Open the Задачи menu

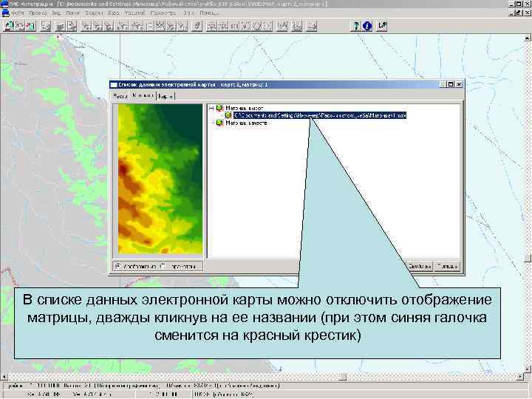94,13
